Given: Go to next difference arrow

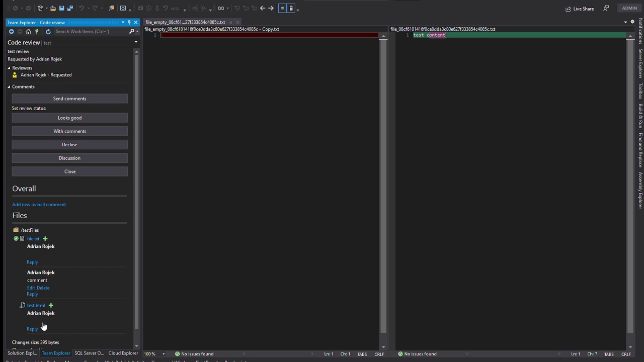Looking at the screenshot, I should click(x=271, y=8).
